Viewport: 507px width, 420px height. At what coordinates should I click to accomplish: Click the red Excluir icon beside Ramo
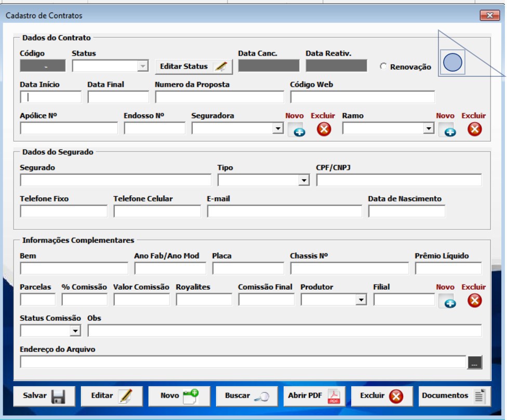(x=474, y=129)
